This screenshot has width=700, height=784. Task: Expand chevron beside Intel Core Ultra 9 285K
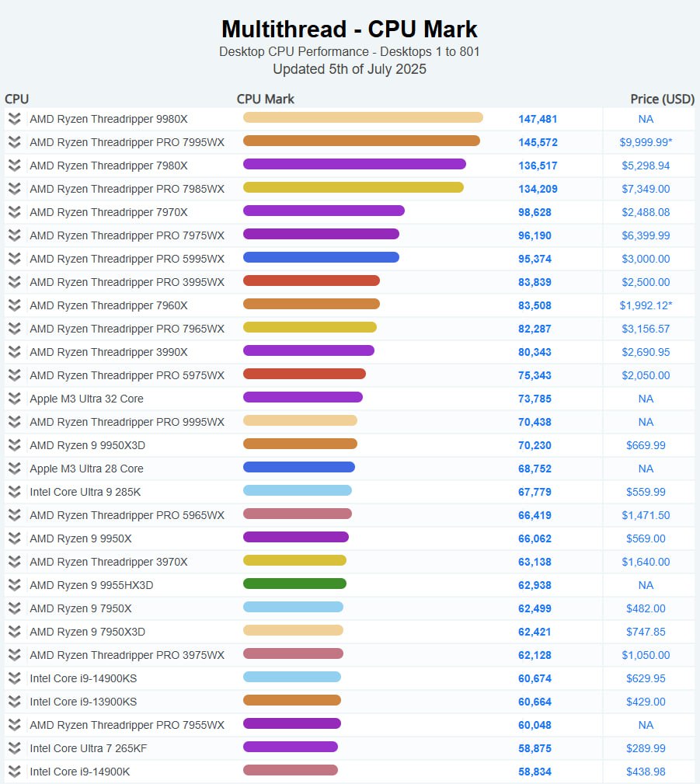[x=15, y=492]
